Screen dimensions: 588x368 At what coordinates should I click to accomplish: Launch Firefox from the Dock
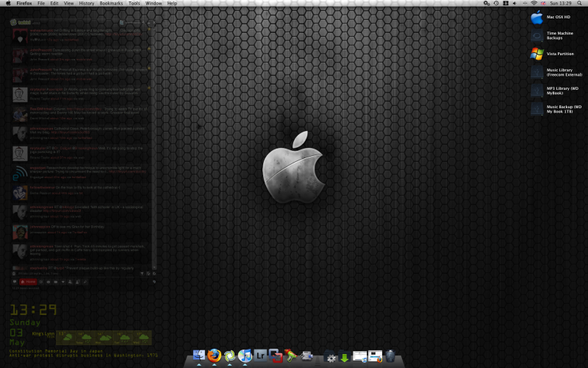(214, 355)
